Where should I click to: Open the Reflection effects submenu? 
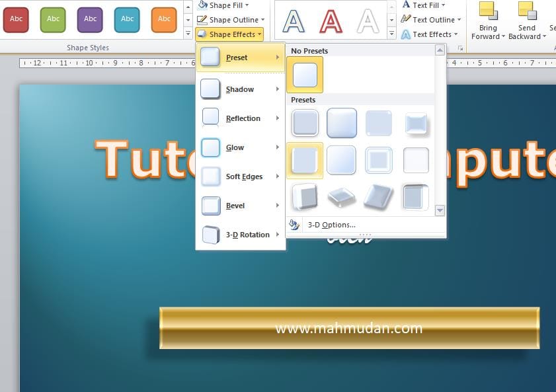tap(241, 118)
